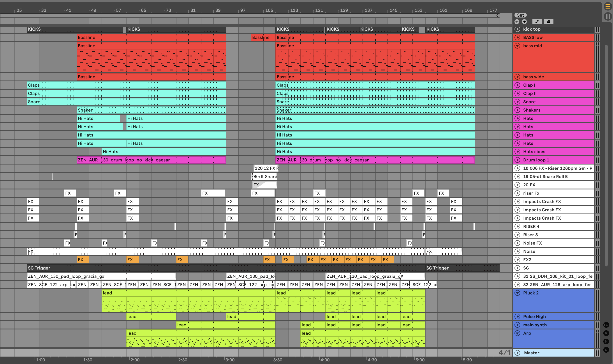The image size is (613, 364).
Task: Click bar 105 on the beat-time ruler
Action: click(269, 10)
